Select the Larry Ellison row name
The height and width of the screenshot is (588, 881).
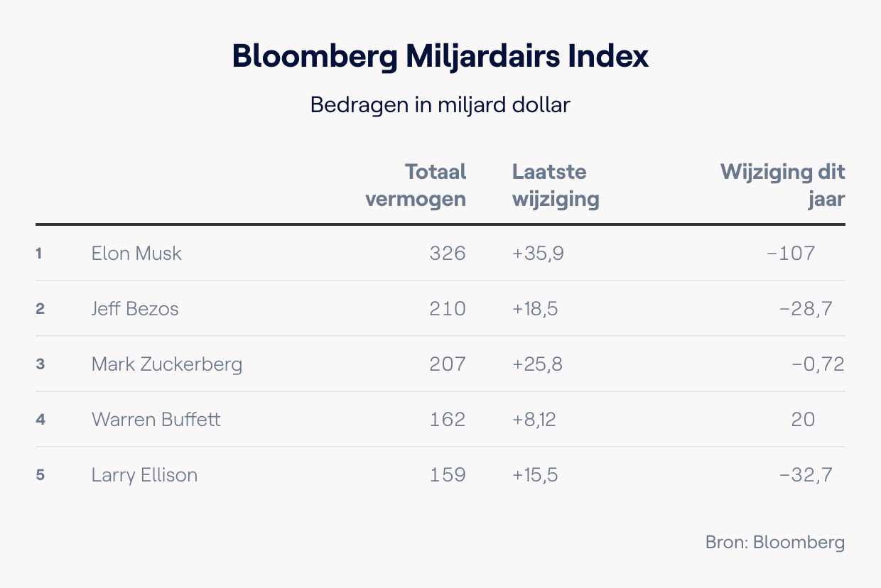(x=144, y=475)
